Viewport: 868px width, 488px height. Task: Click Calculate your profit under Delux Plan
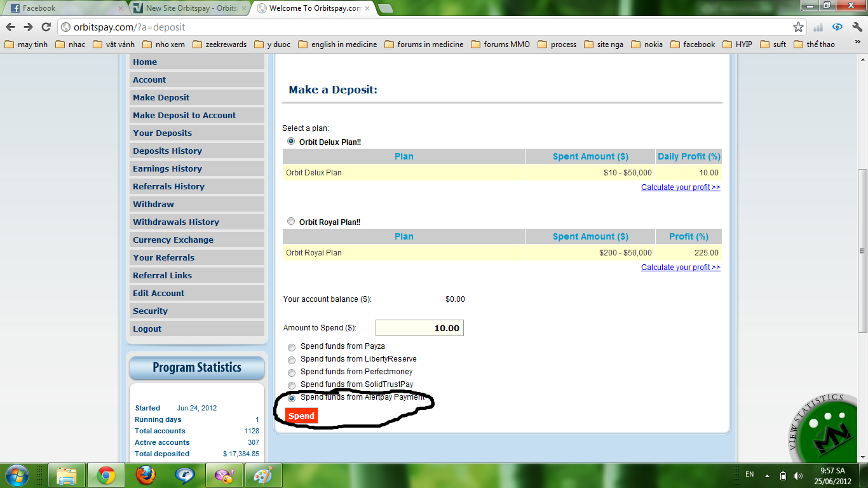coord(681,187)
